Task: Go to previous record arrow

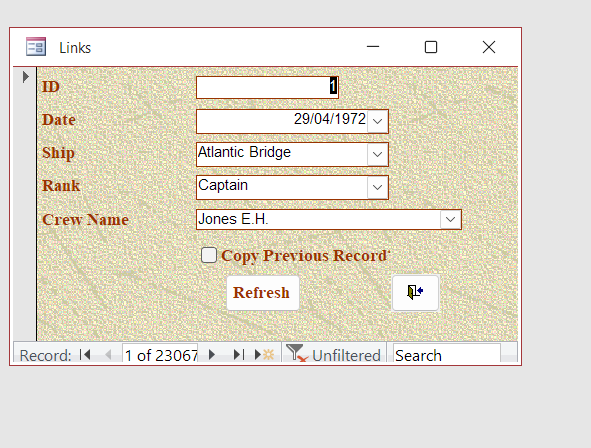Action: [108, 355]
